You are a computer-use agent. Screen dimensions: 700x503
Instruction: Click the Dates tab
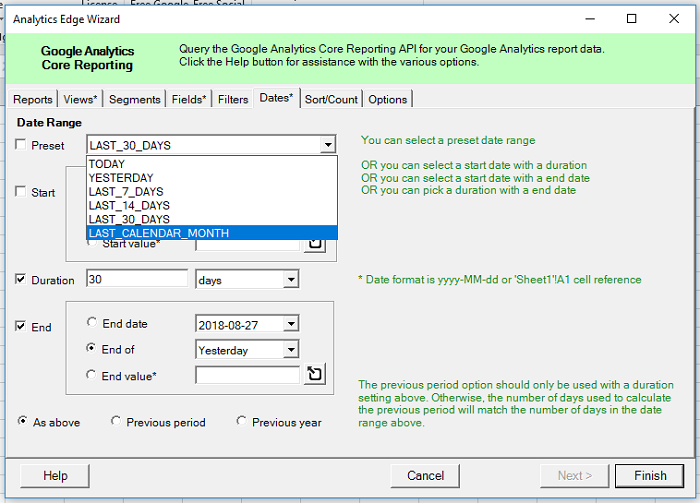click(x=276, y=98)
